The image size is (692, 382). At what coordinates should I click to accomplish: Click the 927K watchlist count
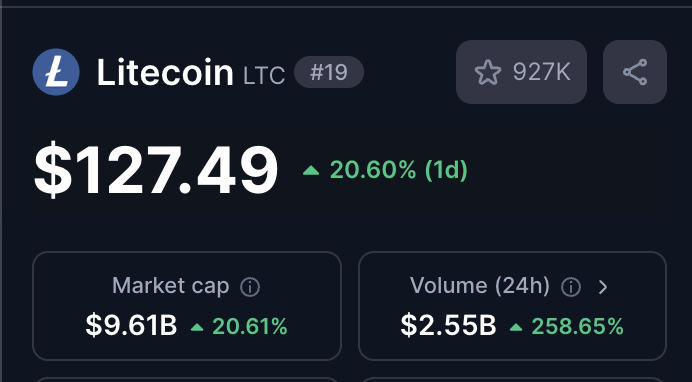pos(542,72)
